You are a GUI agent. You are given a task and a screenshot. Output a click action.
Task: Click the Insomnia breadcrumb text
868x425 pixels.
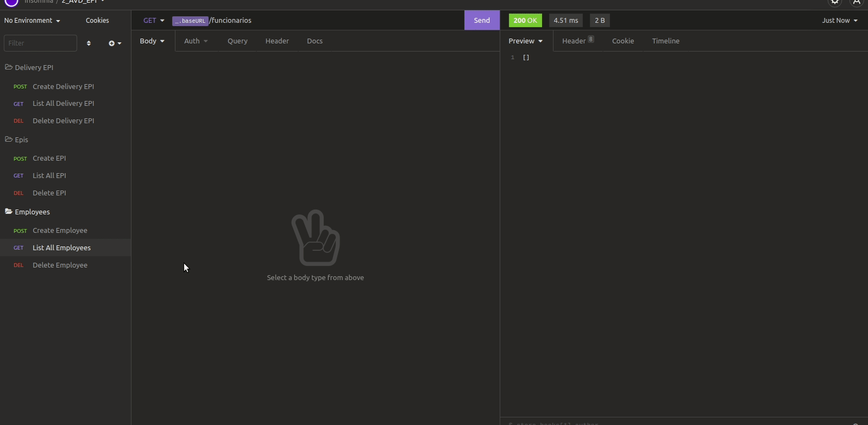tap(39, 2)
